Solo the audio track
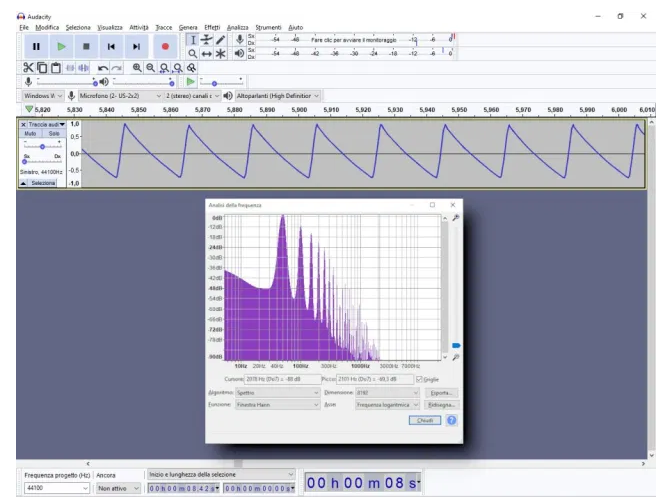Viewport: 661px width, 497px height. (x=54, y=133)
